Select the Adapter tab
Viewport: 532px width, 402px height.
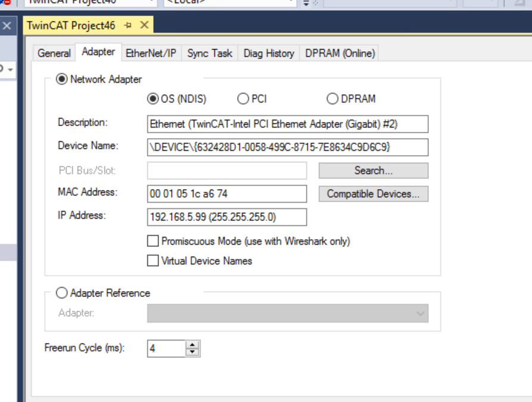(x=98, y=52)
